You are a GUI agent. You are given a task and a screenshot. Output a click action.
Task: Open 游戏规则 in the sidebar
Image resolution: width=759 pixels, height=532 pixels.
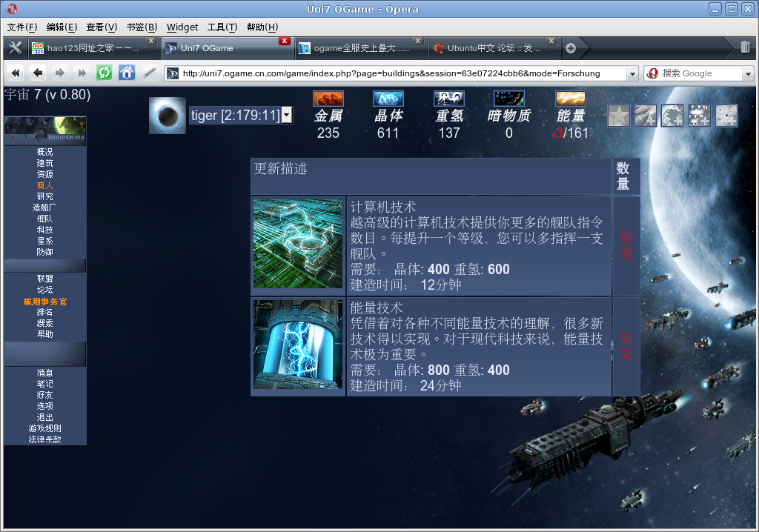pos(45,428)
